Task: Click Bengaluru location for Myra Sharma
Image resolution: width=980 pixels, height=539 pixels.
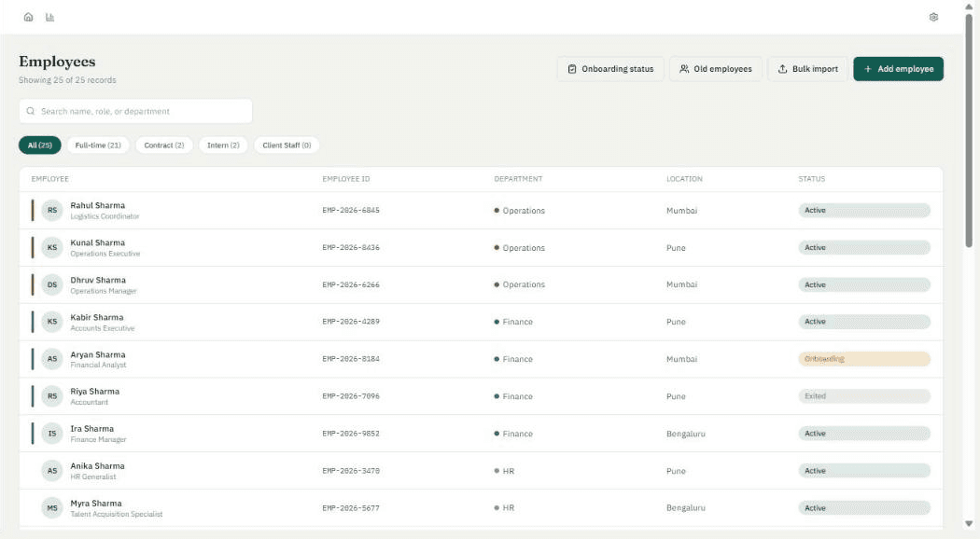Action: click(x=686, y=508)
